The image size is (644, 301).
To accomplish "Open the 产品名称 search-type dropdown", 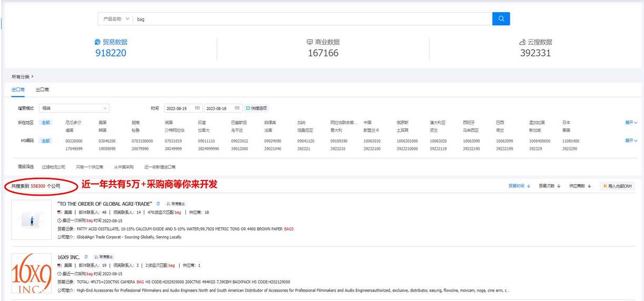I will pos(116,19).
